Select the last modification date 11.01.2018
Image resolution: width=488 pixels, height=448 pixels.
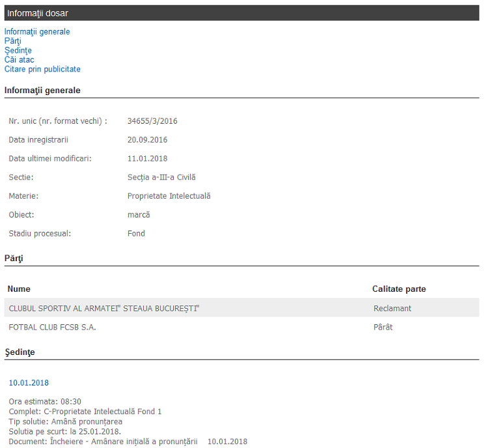tap(148, 159)
